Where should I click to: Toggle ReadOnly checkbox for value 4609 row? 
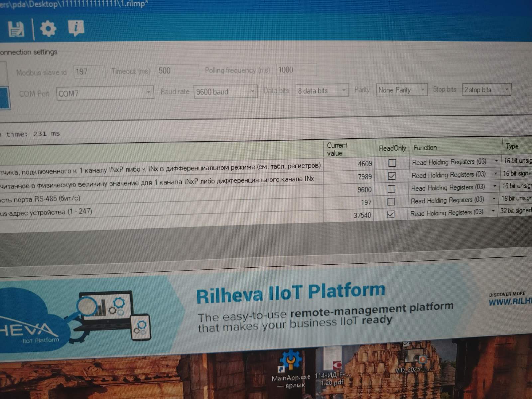coord(392,163)
